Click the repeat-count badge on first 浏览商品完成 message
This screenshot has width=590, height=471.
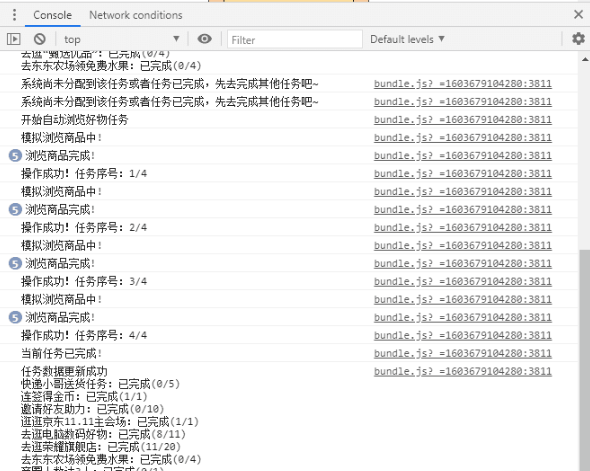click(x=15, y=156)
